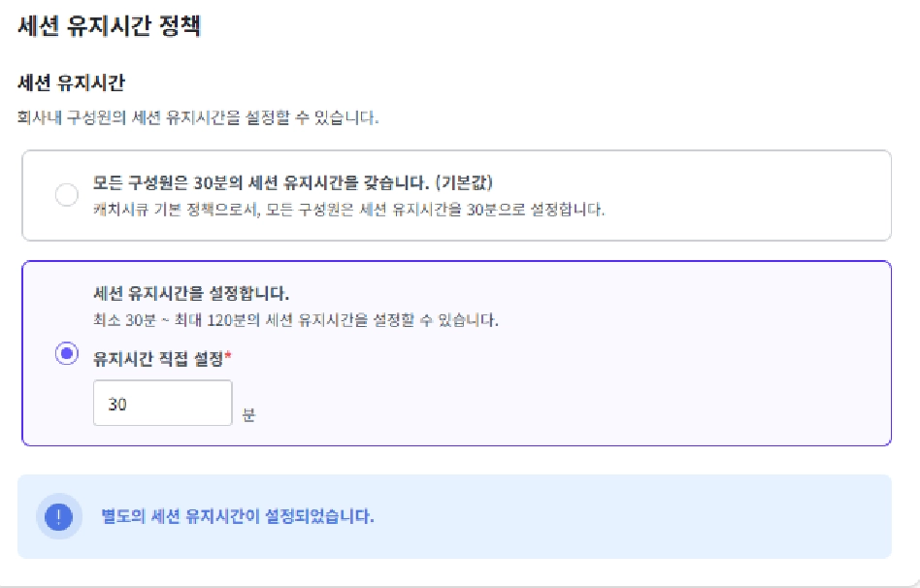
Task: Select the custom 세션 유지시간 설정 radio button
Action: [x=66, y=354]
